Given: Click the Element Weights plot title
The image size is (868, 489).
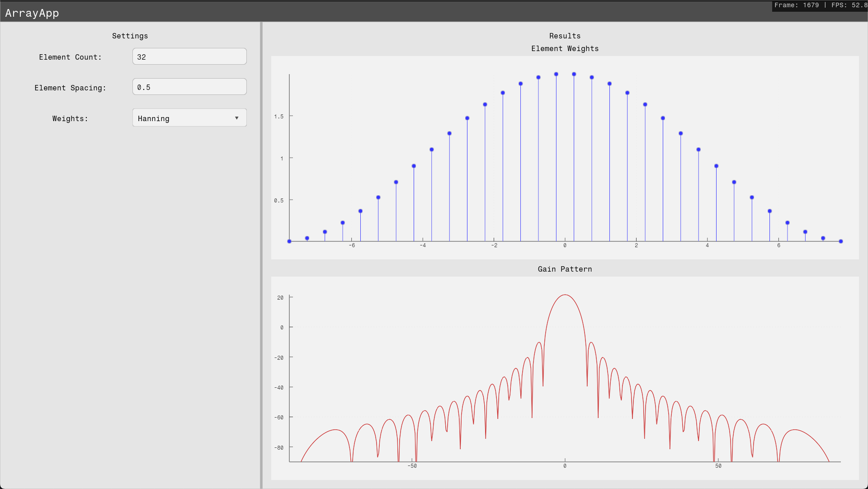Looking at the screenshot, I should (x=565, y=48).
